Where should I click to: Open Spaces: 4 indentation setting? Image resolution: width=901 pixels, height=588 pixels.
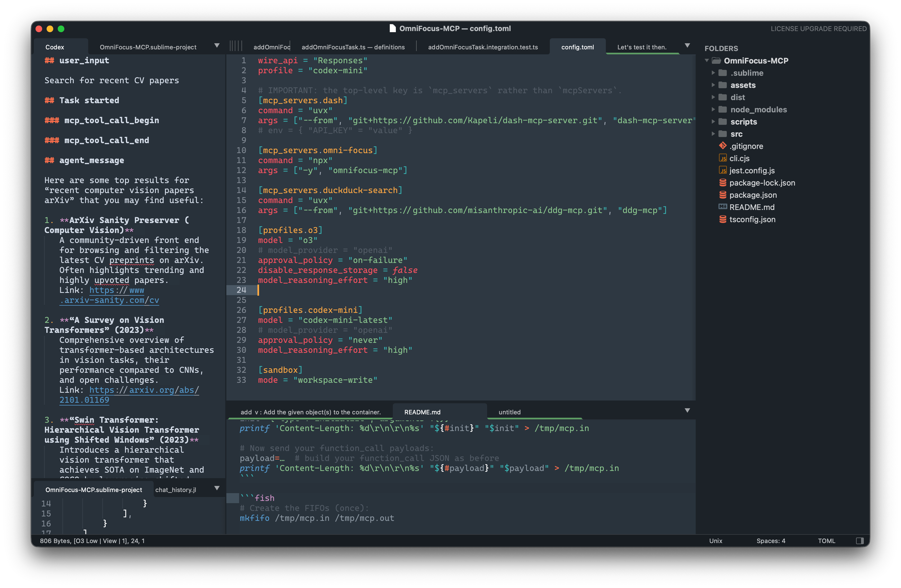click(770, 541)
